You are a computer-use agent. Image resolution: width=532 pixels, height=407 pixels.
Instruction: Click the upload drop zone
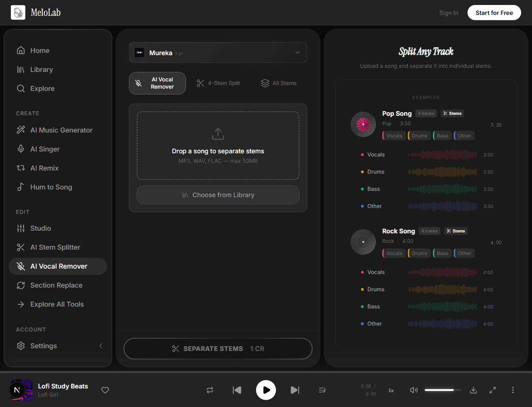[218, 146]
